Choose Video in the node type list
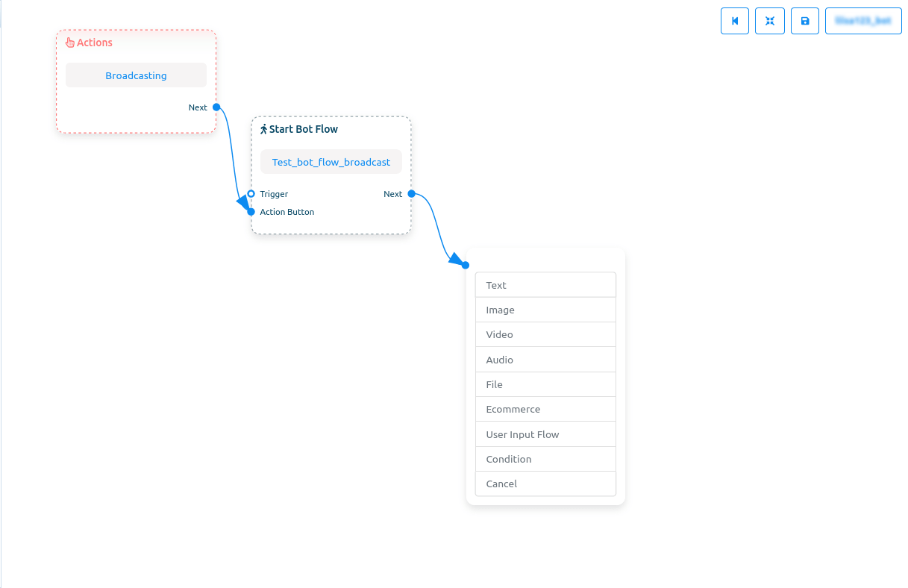908x588 pixels. [x=545, y=334]
